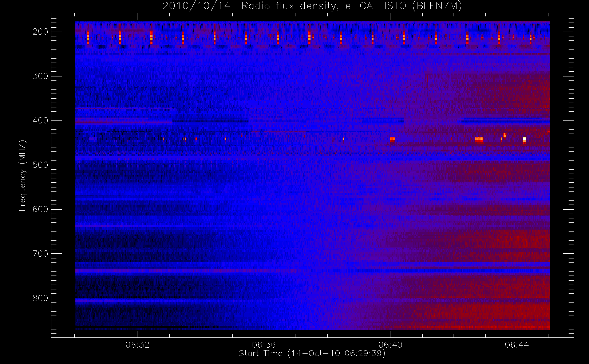Click the plot title 'Radio flux density, e-CALLISTO (BLEN7M)'

point(352,6)
